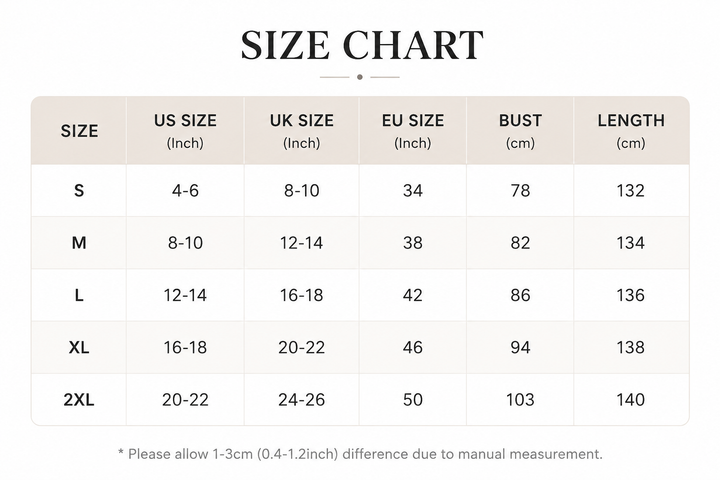720x480 pixels.
Task: Click bust value 78
Action: click(x=520, y=190)
